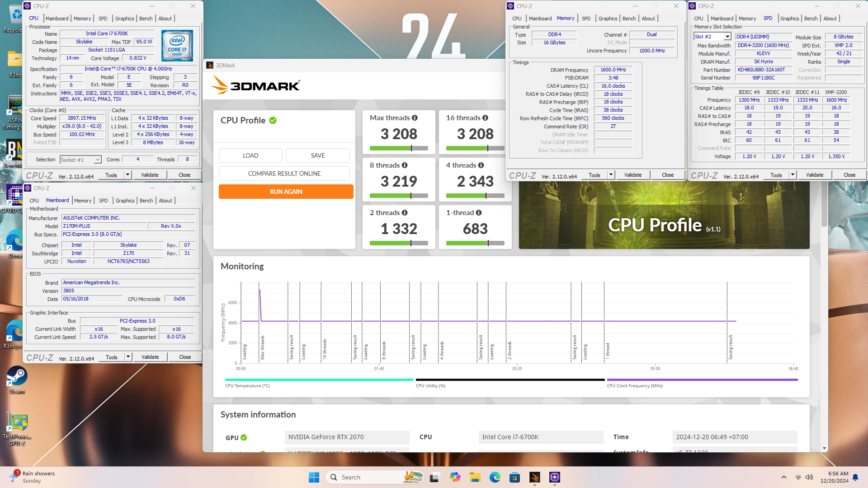Click the 4 threads info icon
868x488 pixels.
tap(481, 165)
